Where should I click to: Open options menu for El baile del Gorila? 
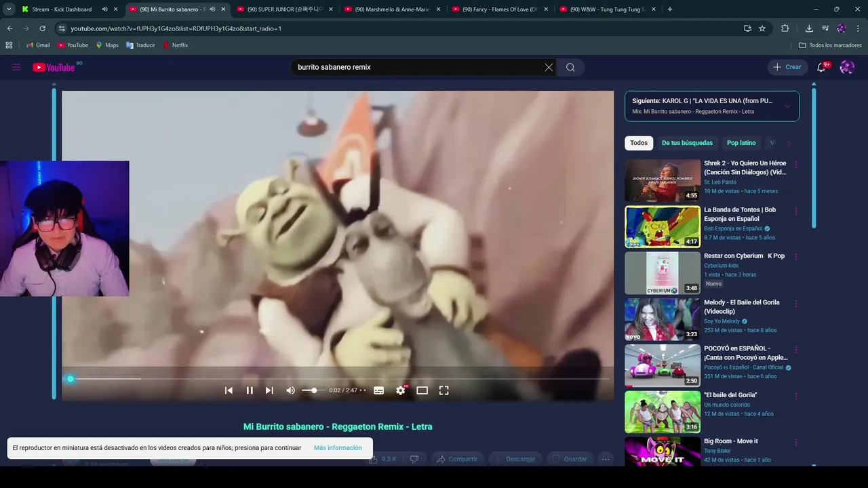796,396
